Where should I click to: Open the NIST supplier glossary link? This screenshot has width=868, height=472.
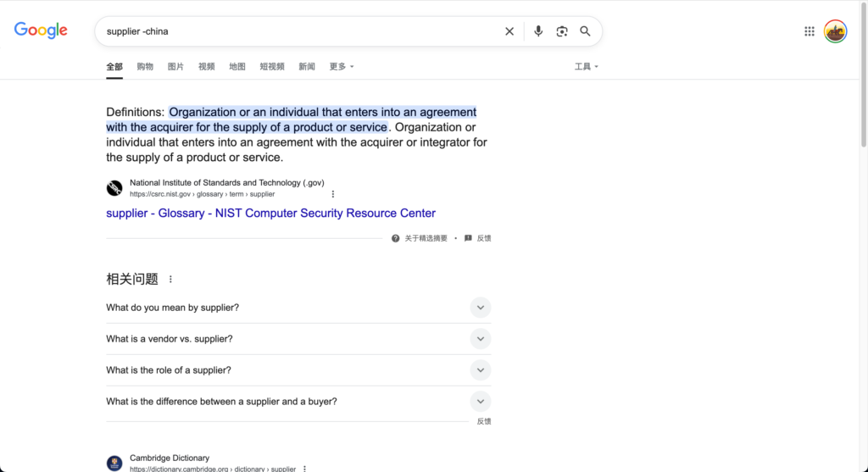(x=270, y=213)
